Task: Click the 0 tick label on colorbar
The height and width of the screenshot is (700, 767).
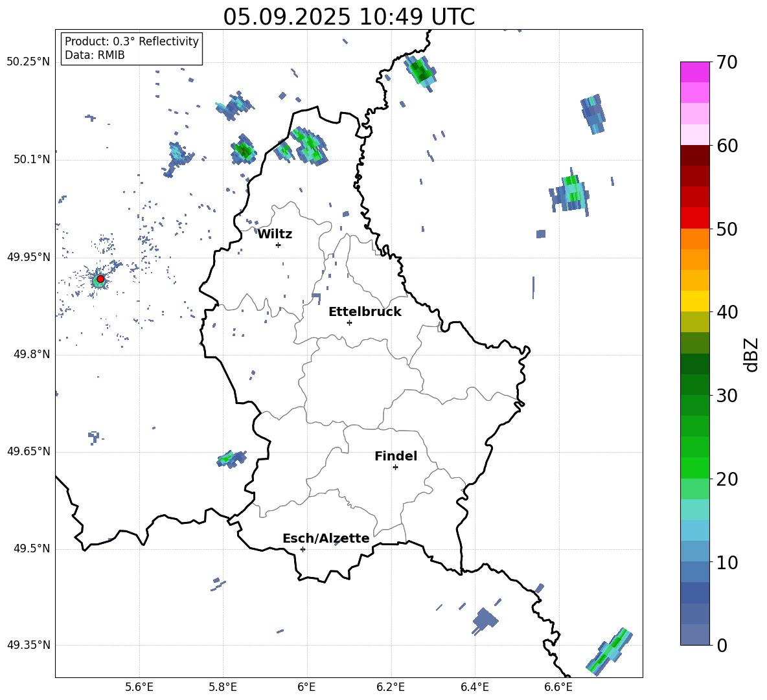Action: pos(722,645)
